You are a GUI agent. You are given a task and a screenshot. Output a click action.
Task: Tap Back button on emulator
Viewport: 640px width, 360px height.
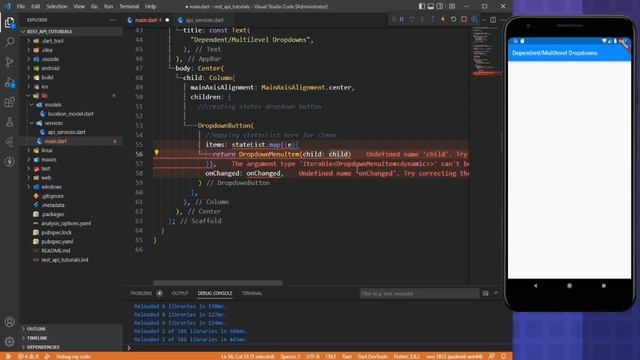536,286
